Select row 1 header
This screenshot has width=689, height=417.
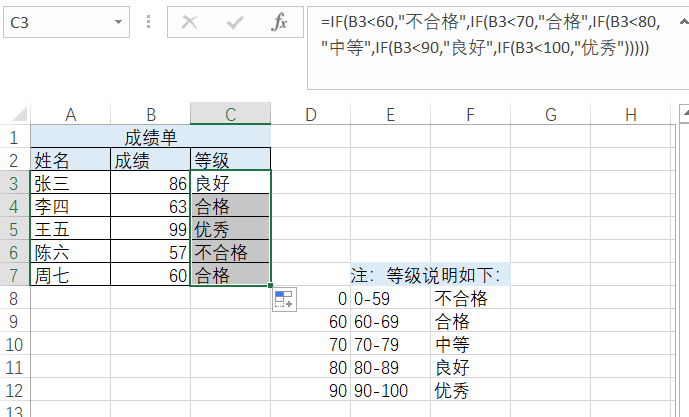[15, 137]
